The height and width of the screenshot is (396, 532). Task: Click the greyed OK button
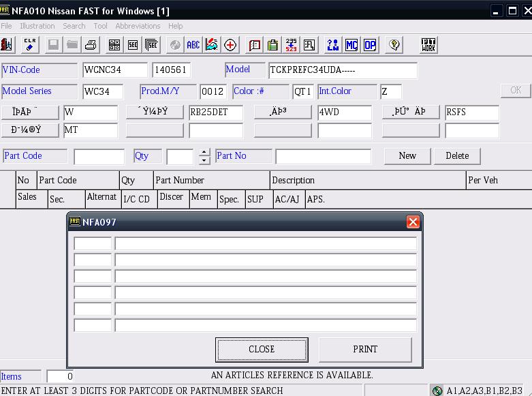pyautogui.click(x=516, y=91)
